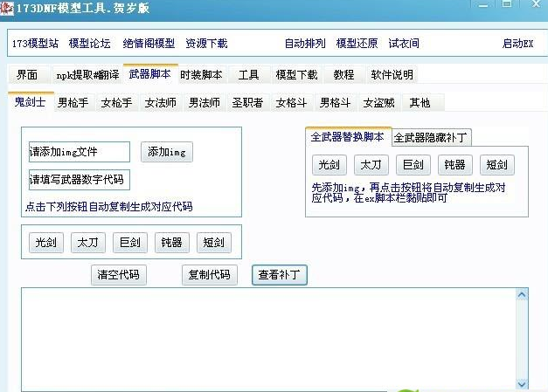Click the 清空代码 button
This screenshot has height=392, width=548.
point(119,275)
